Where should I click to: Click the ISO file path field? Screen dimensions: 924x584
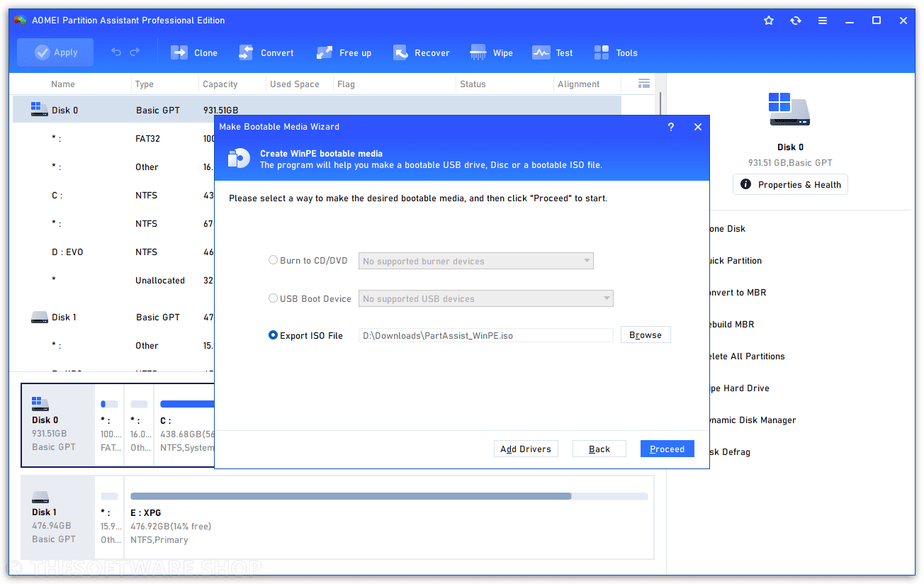click(486, 335)
